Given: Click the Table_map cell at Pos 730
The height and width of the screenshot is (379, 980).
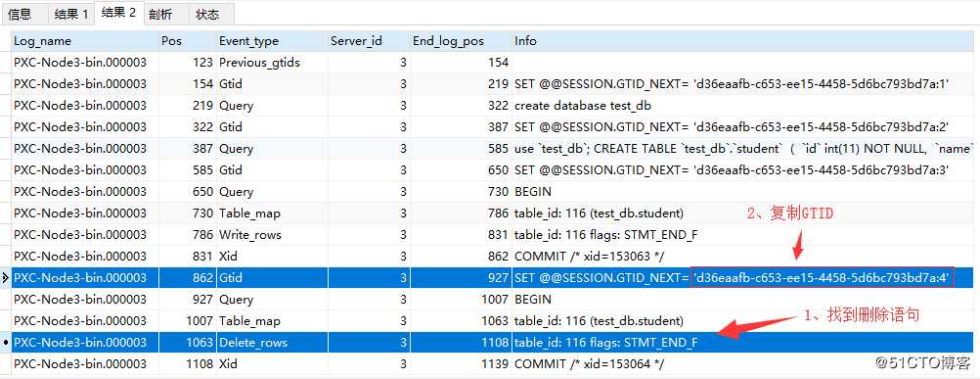Looking at the screenshot, I should [x=272, y=213].
